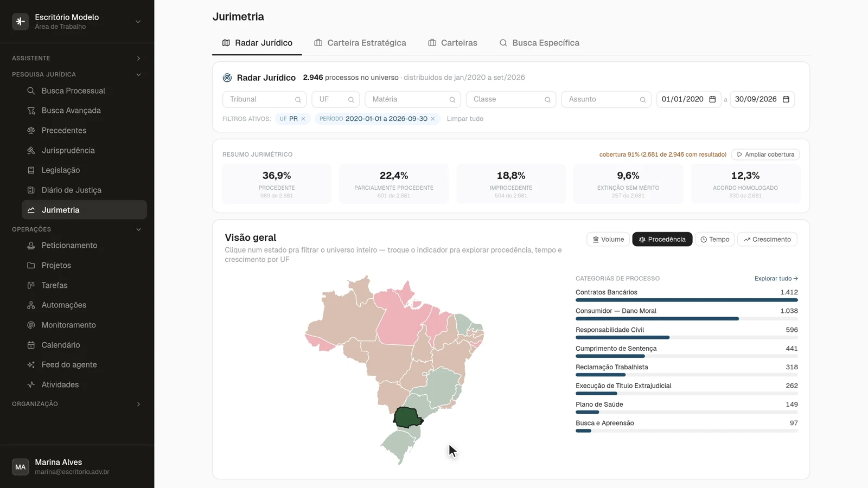868x488 pixels.
Task: Switch map indicator to Crescimento
Action: coord(767,239)
